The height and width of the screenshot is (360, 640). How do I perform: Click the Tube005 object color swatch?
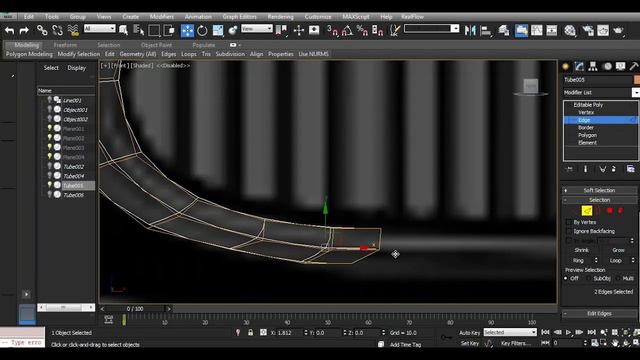click(637, 80)
